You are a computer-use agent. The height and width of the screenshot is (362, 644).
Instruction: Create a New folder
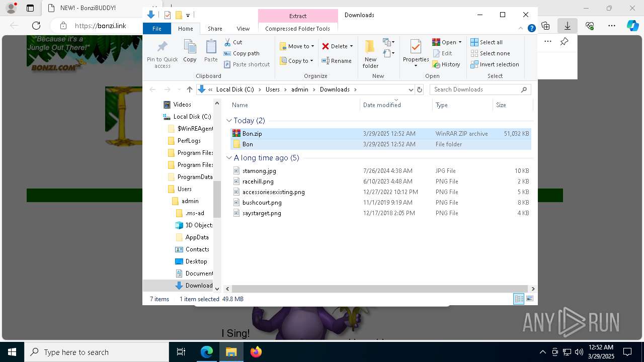click(370, 54)
